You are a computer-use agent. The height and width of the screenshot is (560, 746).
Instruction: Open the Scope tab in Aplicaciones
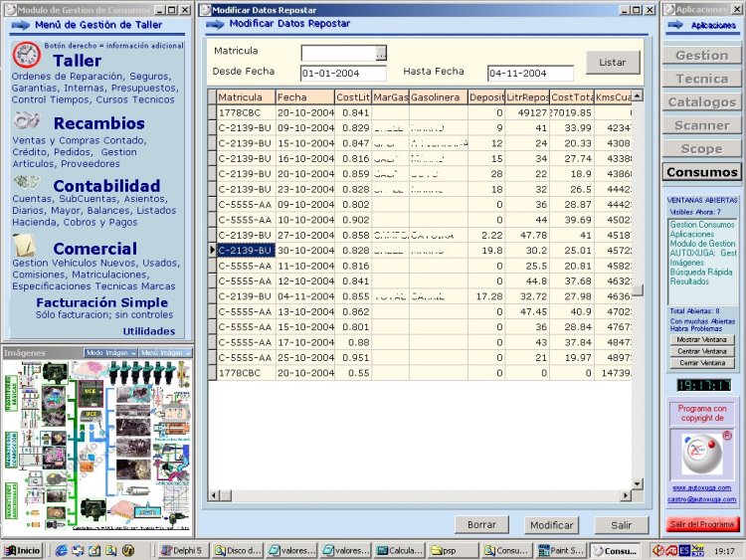pyautogui.click(x=702, y=148)
